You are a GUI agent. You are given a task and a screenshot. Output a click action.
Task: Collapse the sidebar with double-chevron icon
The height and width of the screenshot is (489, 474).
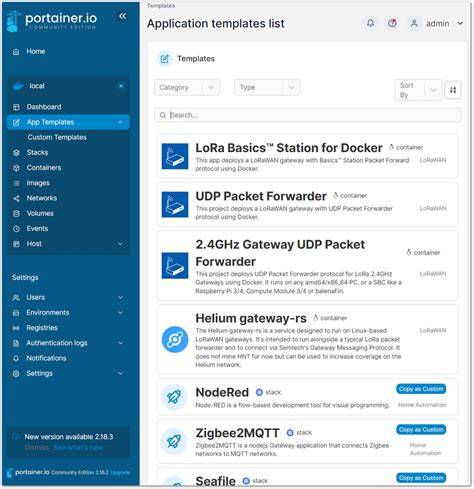click(x=122, y=16)
